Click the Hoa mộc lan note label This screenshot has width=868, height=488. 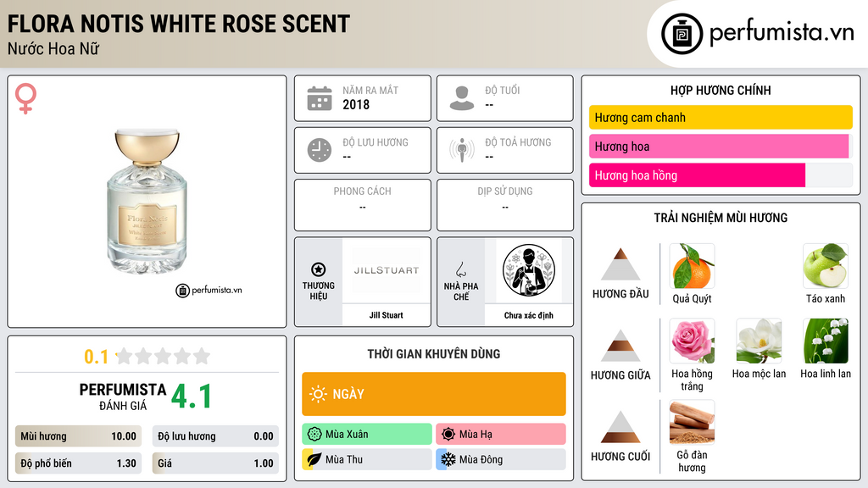[759, 374]
